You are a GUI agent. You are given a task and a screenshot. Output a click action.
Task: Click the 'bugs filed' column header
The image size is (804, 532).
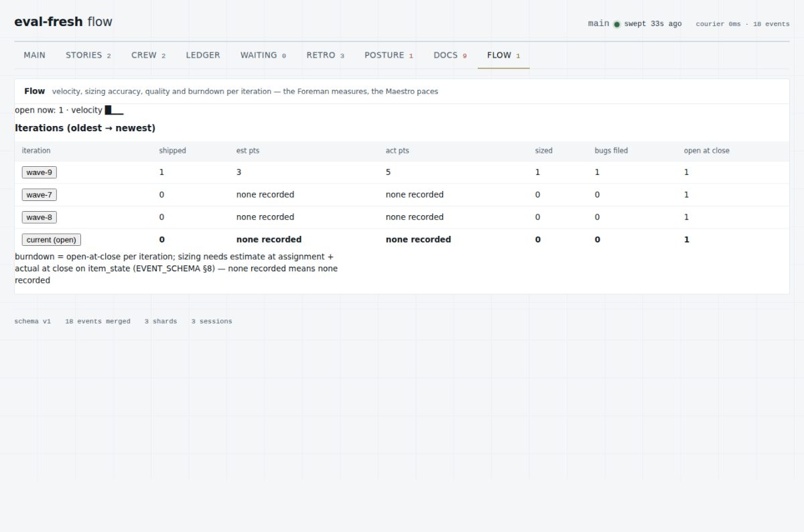pos(612,151)
